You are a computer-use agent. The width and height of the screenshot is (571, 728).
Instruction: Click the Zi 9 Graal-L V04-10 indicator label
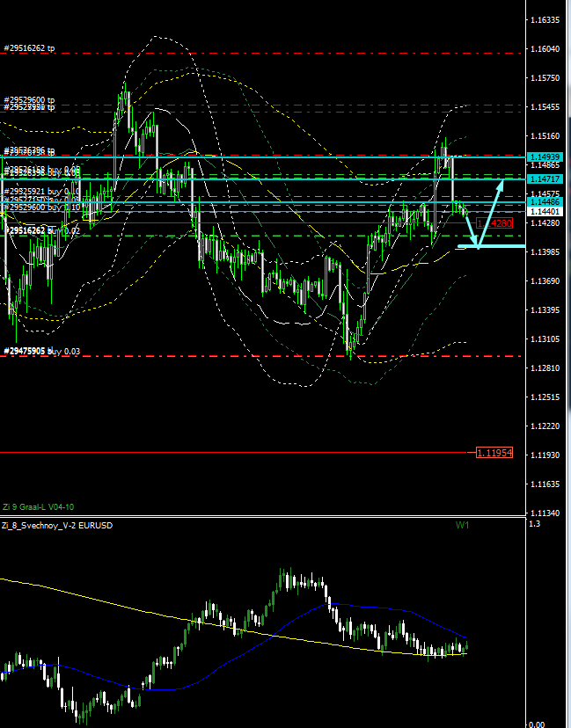click(x=38, y=507)
